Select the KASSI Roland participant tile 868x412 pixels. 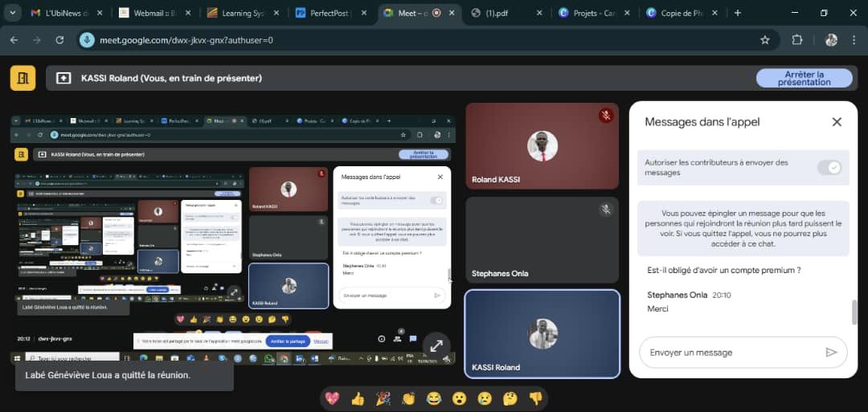click(542, 334)
